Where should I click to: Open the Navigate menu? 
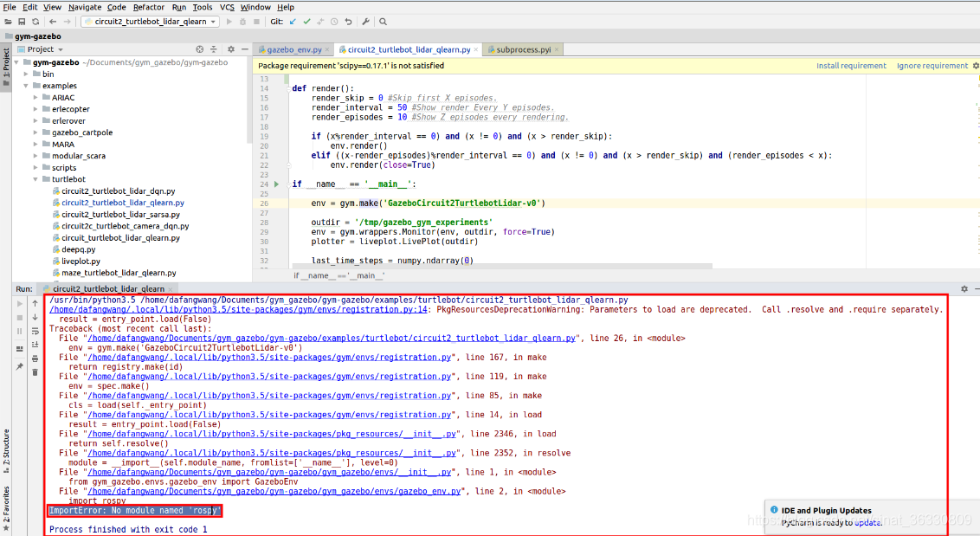coord(85,8)
